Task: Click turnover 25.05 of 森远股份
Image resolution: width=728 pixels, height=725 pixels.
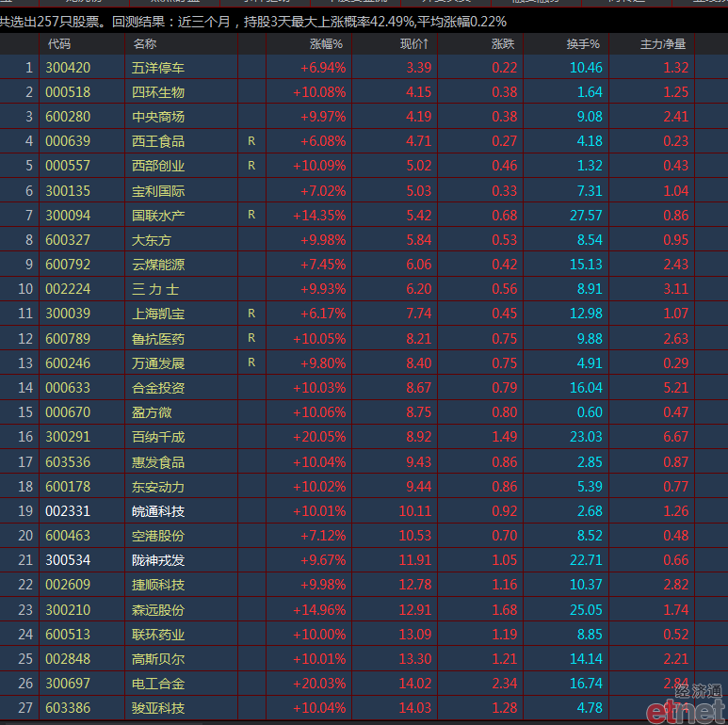Action: tap(586, 609)
